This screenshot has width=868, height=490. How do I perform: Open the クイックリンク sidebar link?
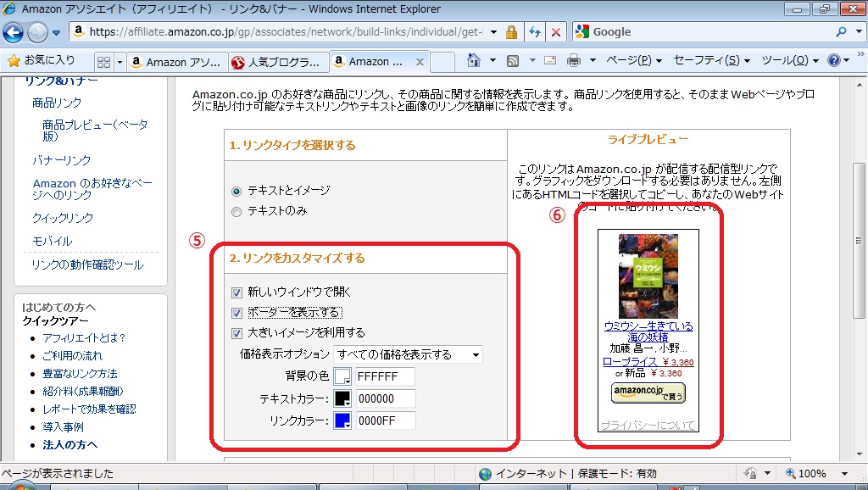point(63,218)
